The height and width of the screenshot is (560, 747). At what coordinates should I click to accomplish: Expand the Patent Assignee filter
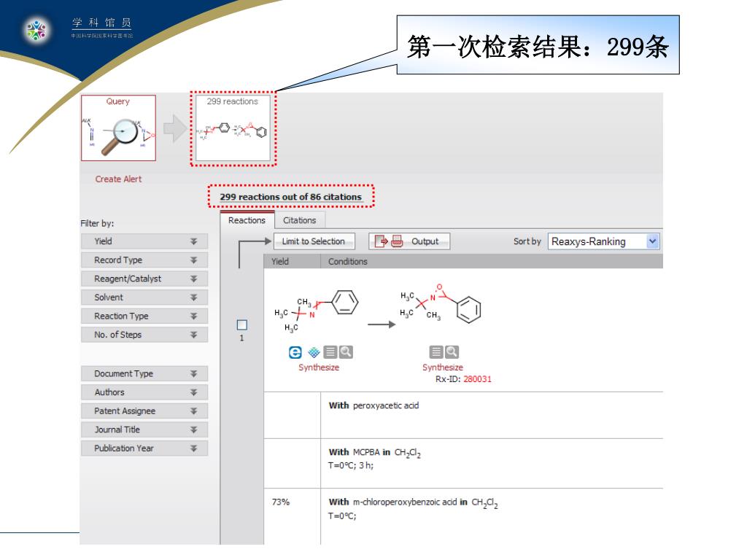(144, 411)
